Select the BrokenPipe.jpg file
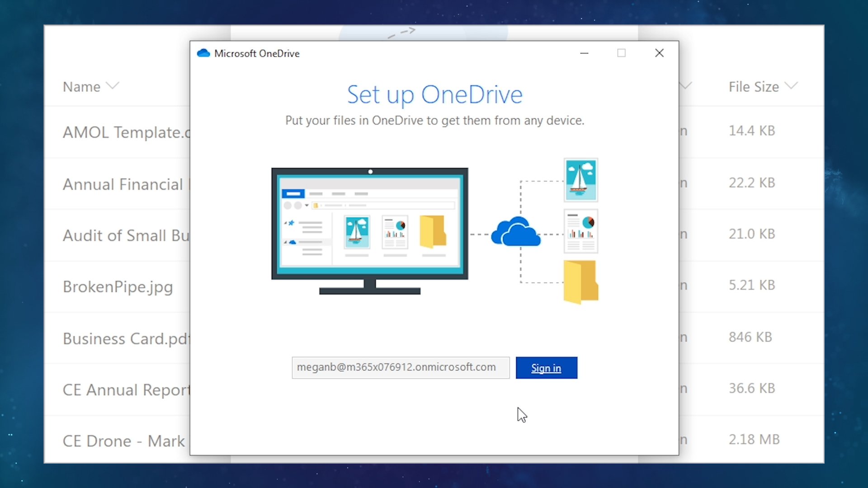The image size is (868, 488). (x=118, y=287)
